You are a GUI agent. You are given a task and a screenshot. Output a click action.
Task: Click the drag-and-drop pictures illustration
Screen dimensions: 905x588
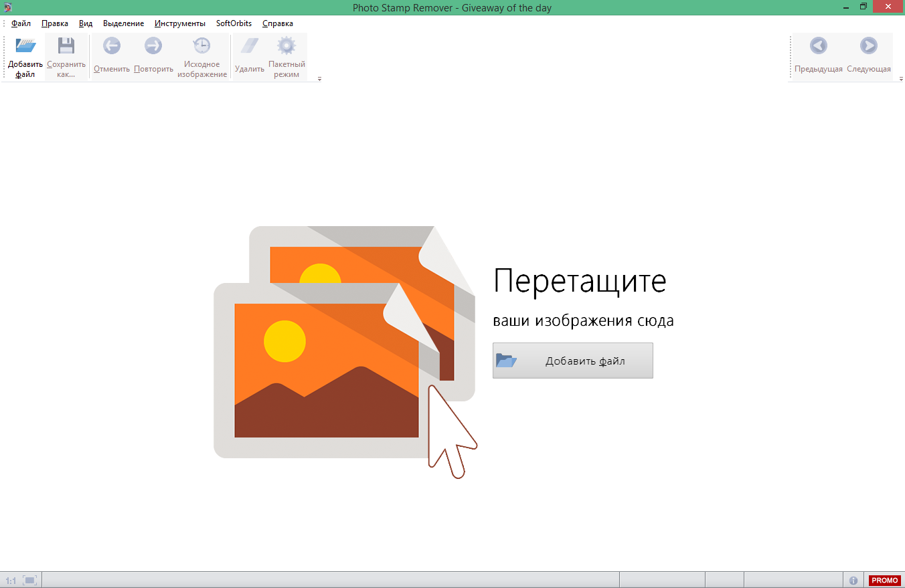coord(345,351)
